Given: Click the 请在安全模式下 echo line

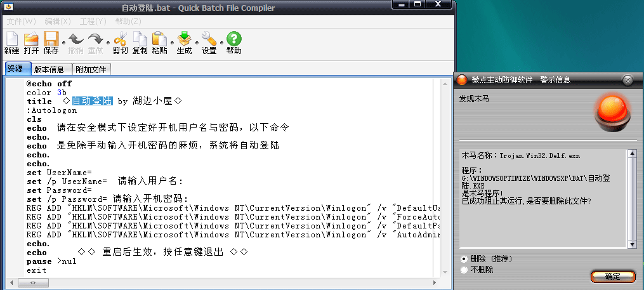Looking at the screenshot, I should [x=158, y=128].
